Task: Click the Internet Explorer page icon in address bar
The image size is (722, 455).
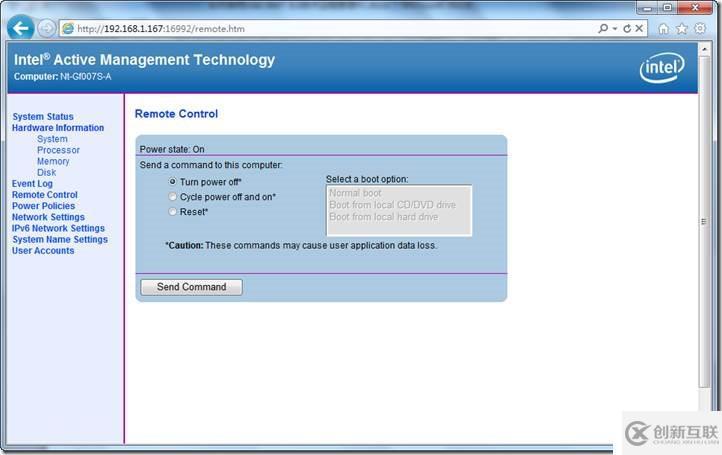Action: (68, 29)
